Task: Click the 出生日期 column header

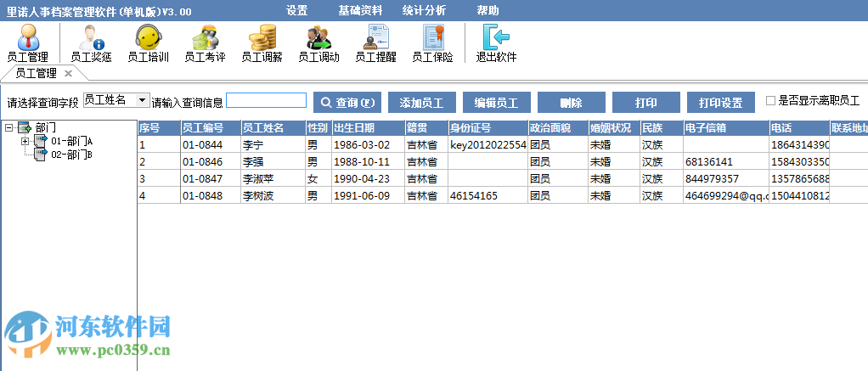Action: (368, 128)
